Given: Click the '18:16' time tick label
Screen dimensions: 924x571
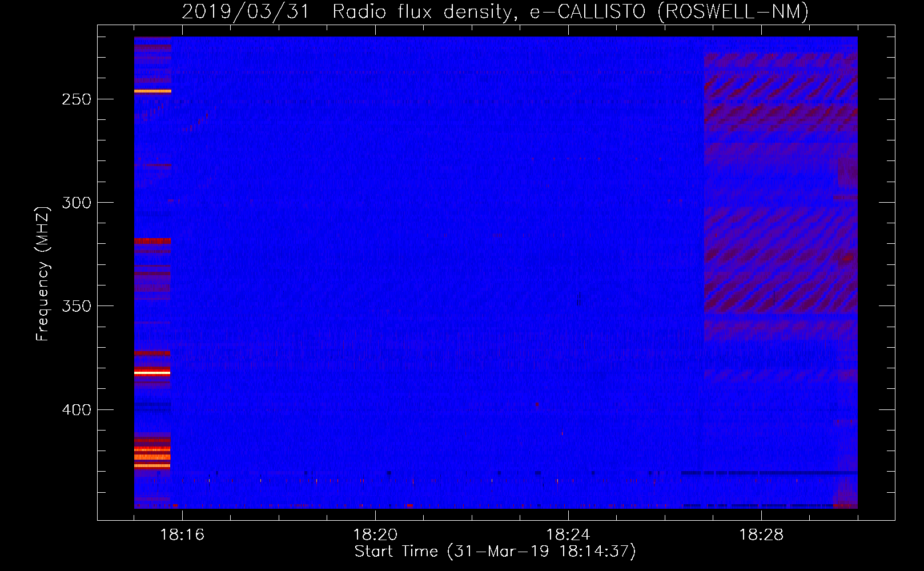Looking at the screenshot, I should click(x=182, y=535).
